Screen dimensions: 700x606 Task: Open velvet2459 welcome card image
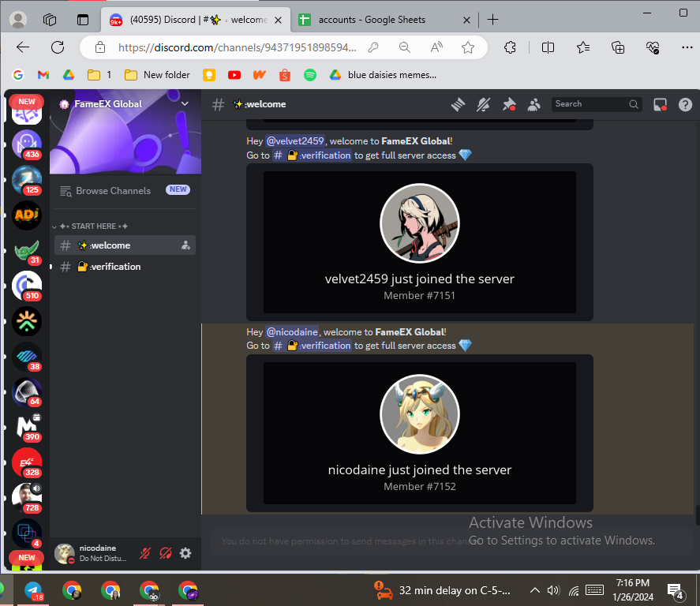(420, 242)
